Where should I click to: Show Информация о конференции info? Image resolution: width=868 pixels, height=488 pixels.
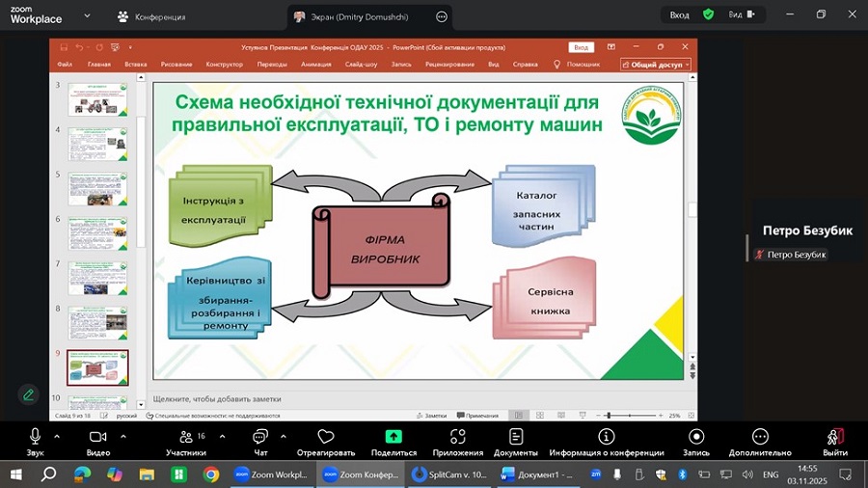click(x=606, y=437)
